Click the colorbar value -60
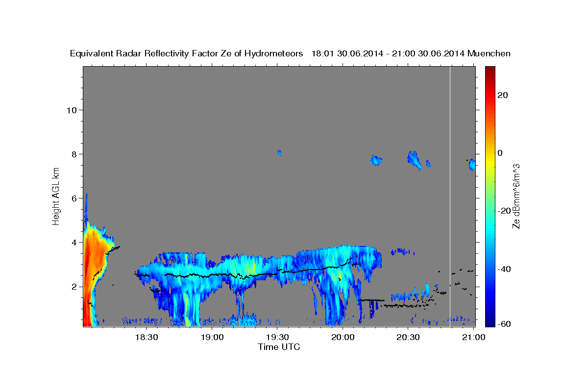The width and height of the screenshot is (588, 392). pyautogui.click(x=504, y=324)
